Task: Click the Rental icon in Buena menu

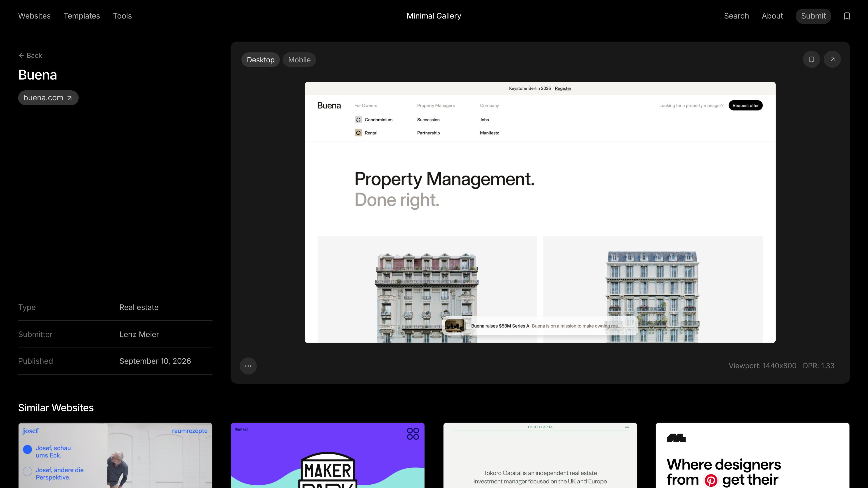Action: [x=358, y=133]
